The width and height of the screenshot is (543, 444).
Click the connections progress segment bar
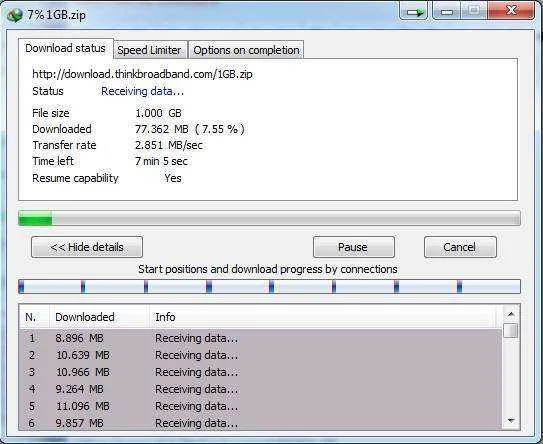[269, 287]
